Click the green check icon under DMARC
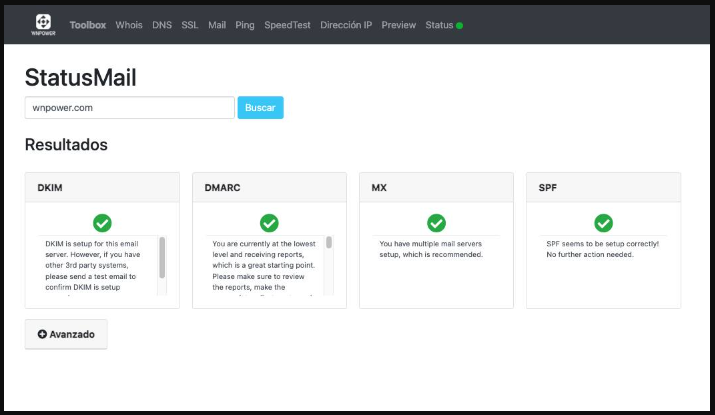Screen dimensions: 715x415 pyautogui.click(x=269, y=223)
